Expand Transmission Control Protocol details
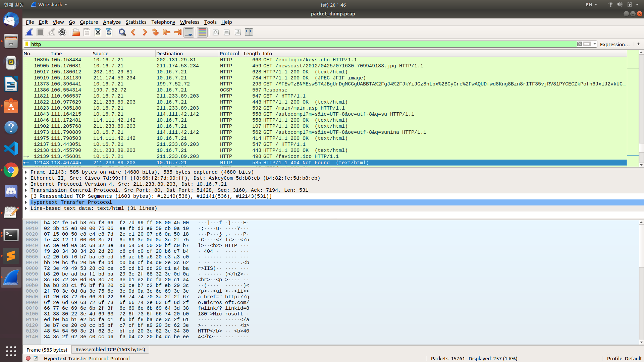 click(x=26, y=190)
